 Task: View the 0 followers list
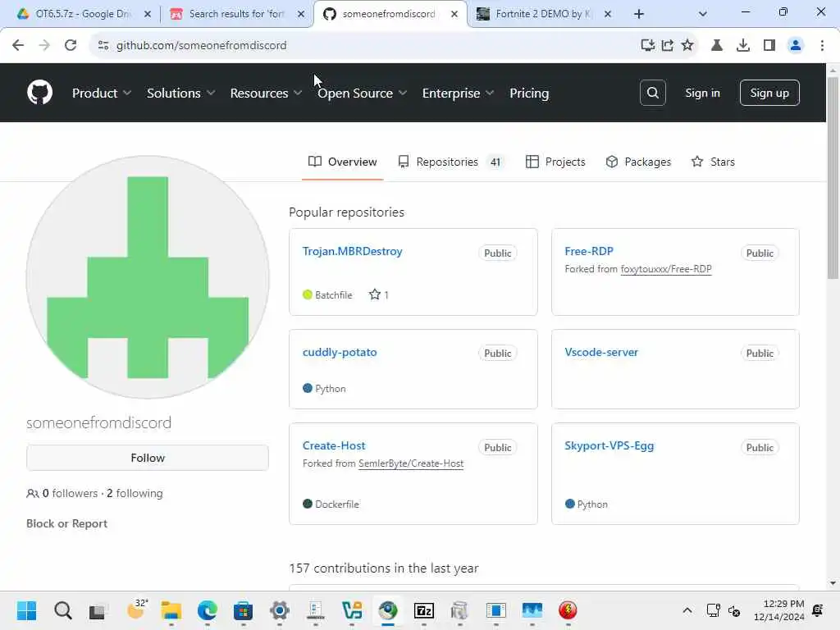point(71,493)
